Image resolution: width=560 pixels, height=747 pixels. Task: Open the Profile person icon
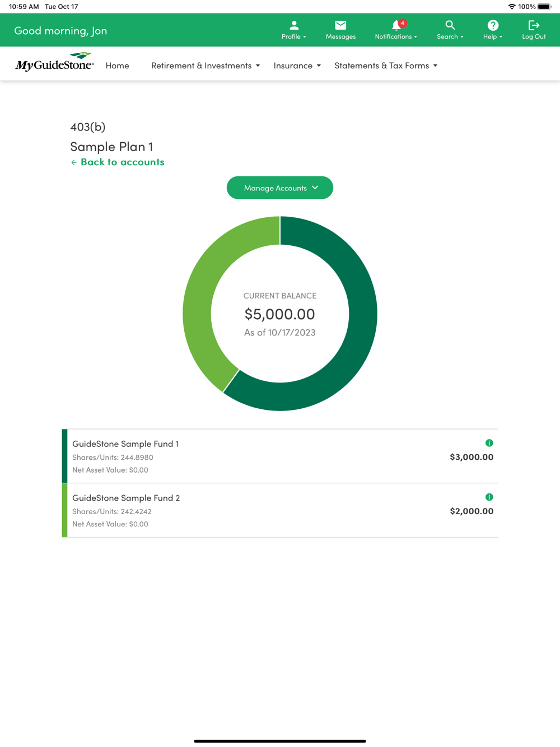click(294, 25)
